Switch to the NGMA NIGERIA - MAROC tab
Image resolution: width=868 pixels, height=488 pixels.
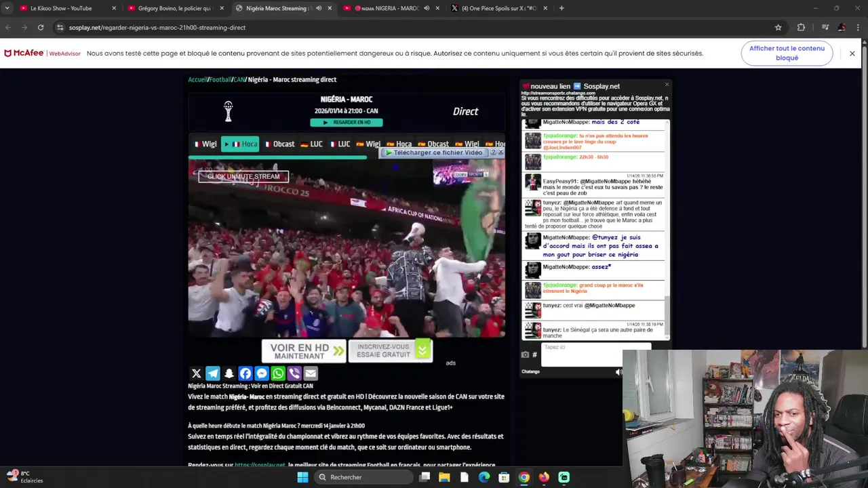tap(392, 8)
